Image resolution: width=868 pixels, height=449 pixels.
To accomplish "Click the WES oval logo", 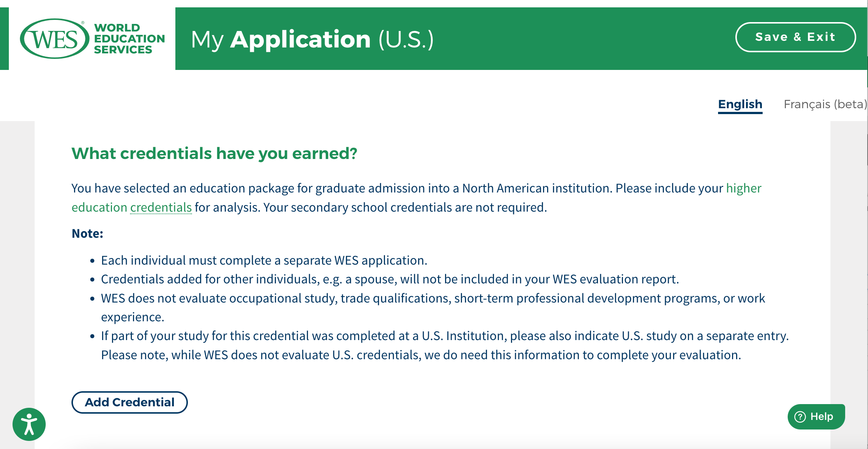I will coord(55,39).
